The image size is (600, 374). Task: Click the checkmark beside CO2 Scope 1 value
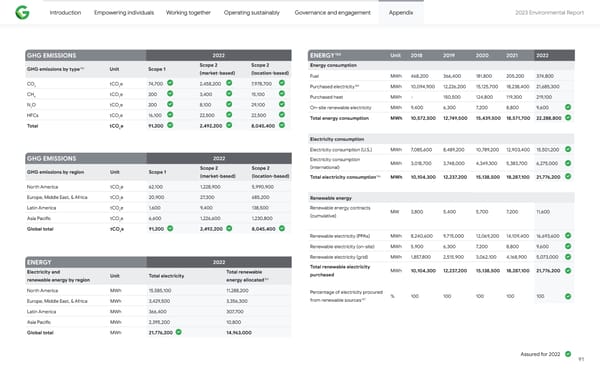pyautogui.click(x=170, y=83)
